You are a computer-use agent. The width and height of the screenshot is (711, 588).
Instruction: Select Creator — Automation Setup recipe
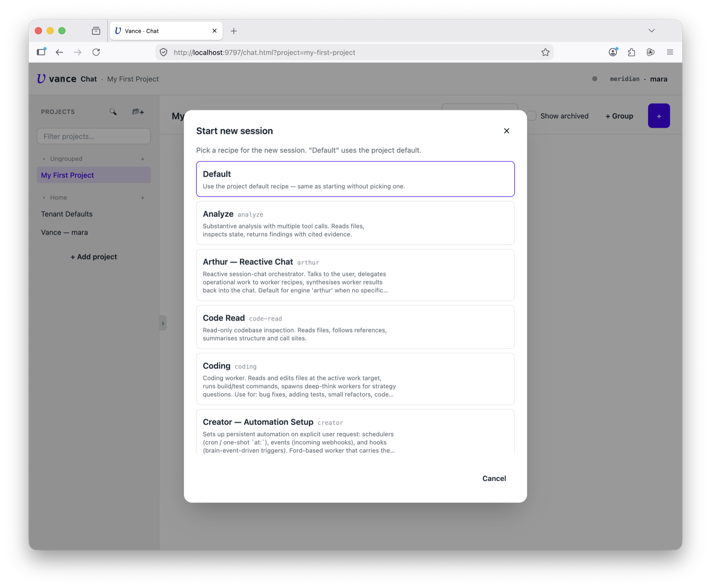pos(355,432)
